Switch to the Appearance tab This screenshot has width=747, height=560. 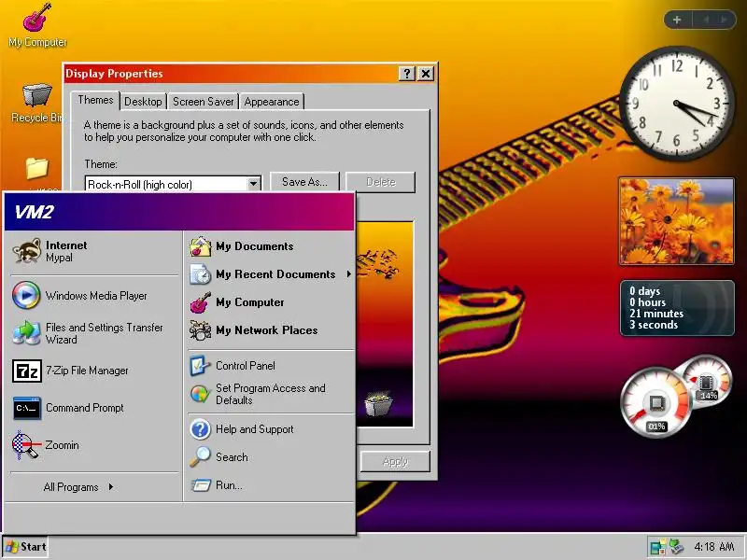click(x=272, y=102)
